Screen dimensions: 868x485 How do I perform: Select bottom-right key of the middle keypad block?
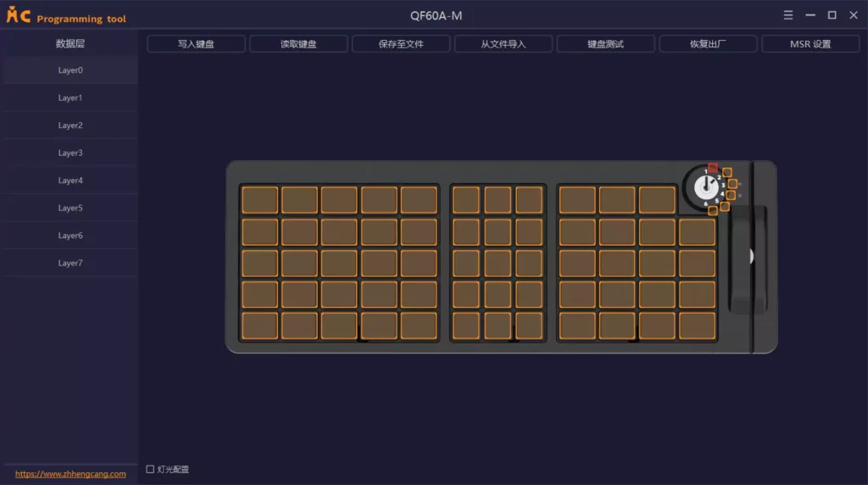[529, 326]
